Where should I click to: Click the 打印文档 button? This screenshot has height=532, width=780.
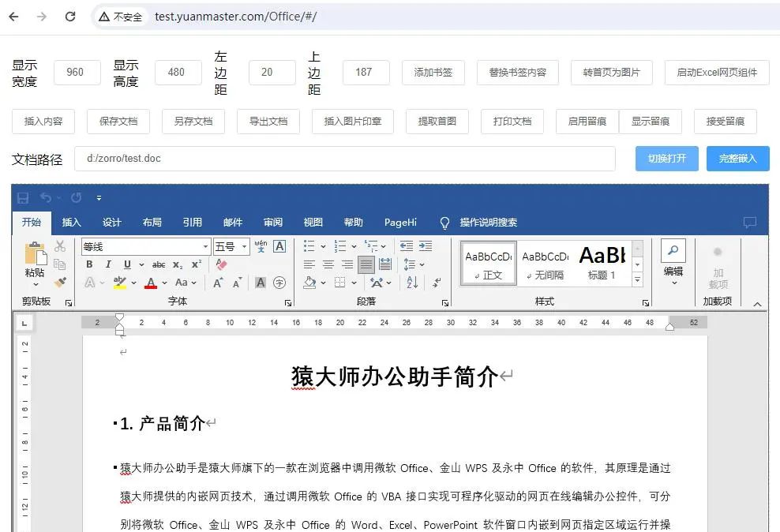pos(512,122)
